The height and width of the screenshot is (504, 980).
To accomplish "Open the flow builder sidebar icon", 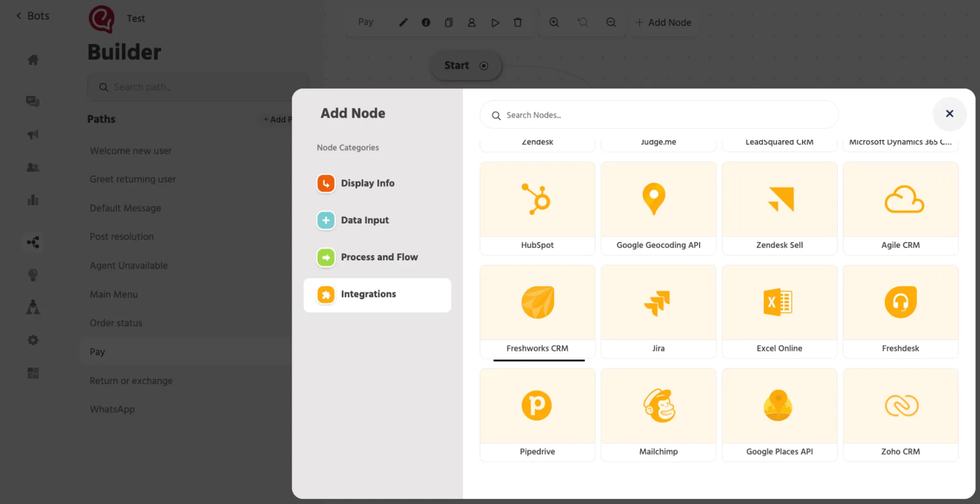I will coord(33,242).
